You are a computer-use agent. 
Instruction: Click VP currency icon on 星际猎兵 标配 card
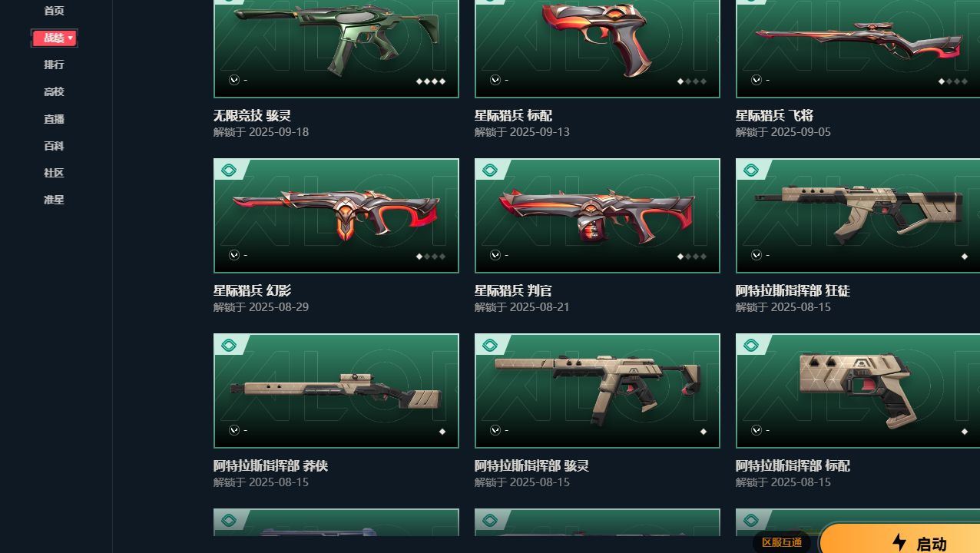(495, 80)
